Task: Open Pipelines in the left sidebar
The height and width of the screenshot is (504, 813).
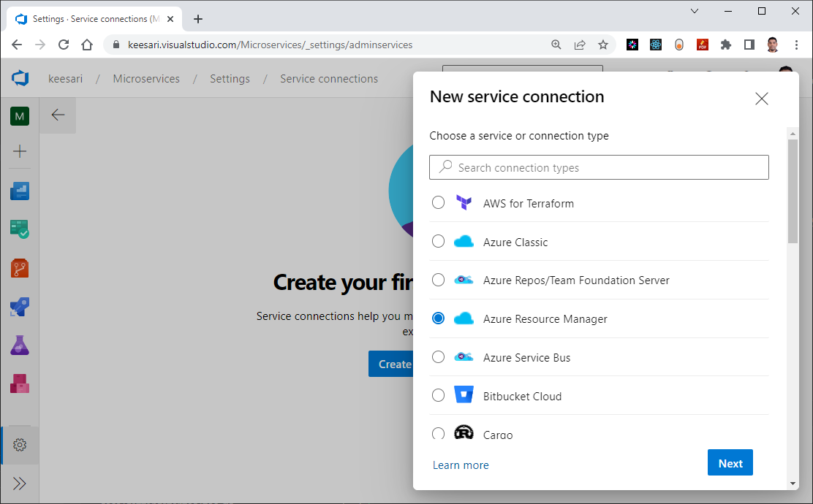Action: coord(20,308)
